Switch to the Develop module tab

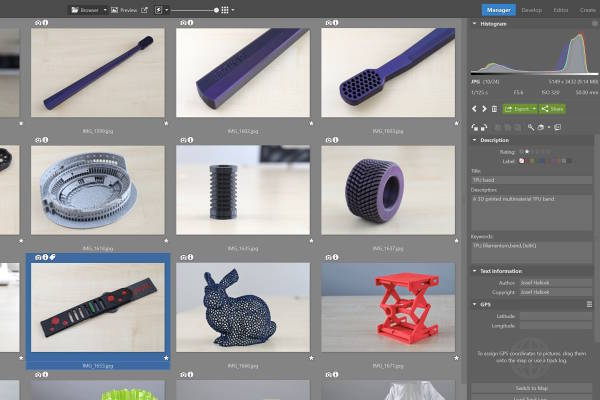532,10
